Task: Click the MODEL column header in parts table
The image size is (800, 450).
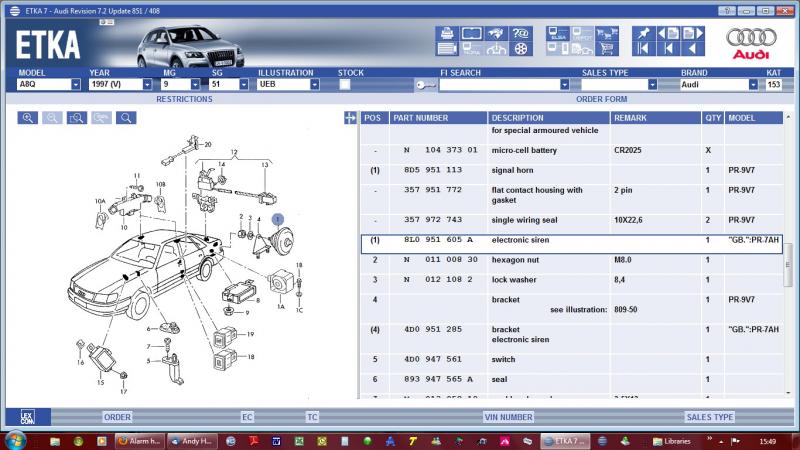Action: (x=754, y=118)
